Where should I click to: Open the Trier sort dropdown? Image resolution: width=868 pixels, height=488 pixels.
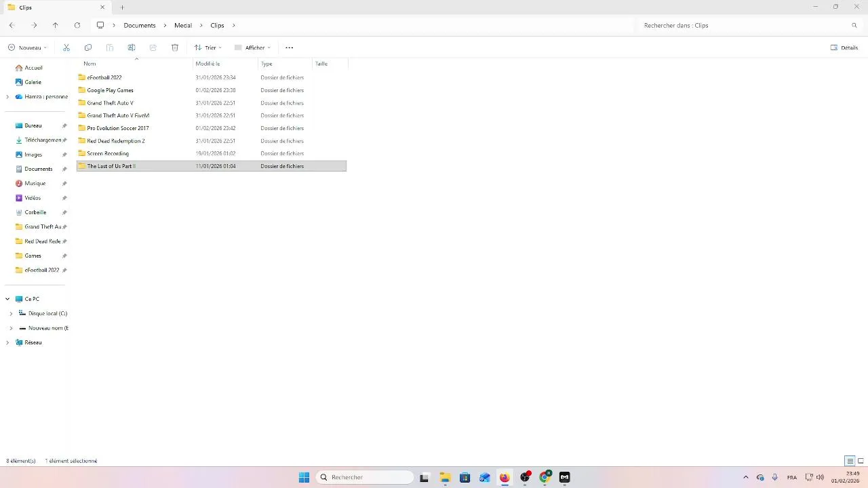click(208, 47)
